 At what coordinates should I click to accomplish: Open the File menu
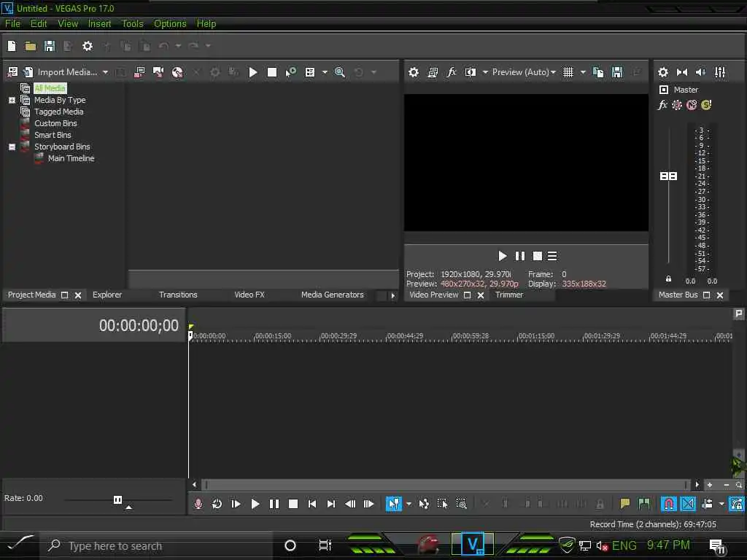pyautogui.click(x=12, y=23)
